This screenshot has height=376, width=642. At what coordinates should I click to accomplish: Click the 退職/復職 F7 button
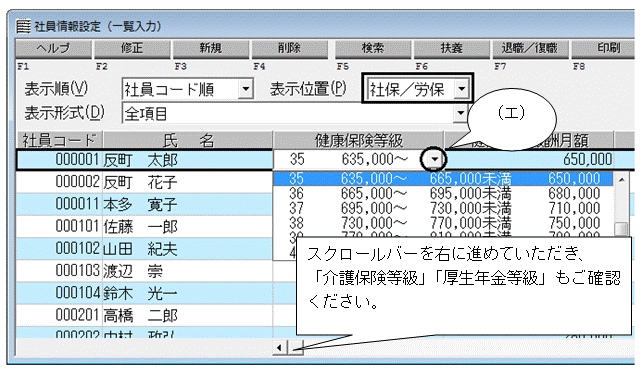coord(530,49)
